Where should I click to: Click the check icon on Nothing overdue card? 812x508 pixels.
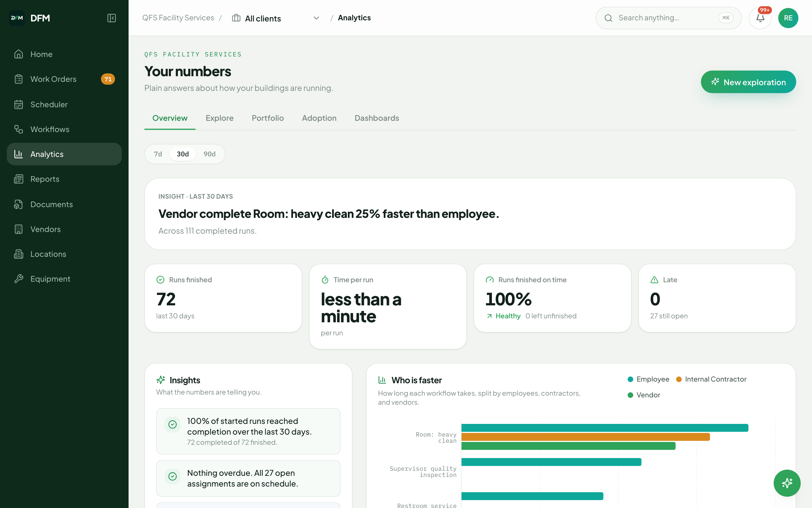click(x=173, y=476)
